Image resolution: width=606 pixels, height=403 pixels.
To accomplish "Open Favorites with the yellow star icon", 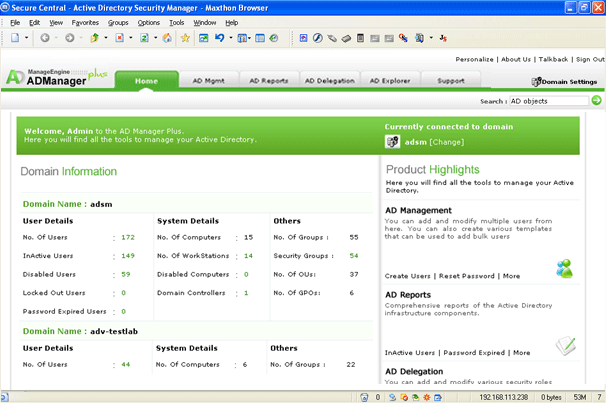I will tap(186, 38).
